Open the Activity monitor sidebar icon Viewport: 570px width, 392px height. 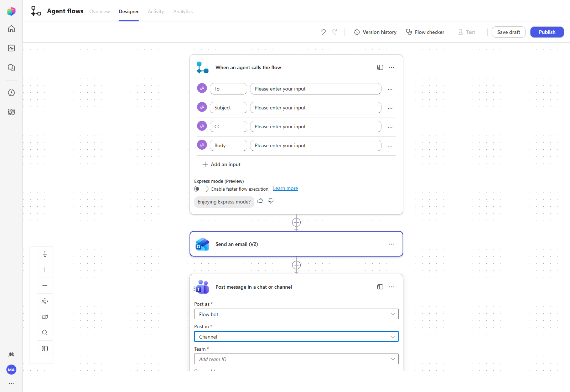point(11,48)
